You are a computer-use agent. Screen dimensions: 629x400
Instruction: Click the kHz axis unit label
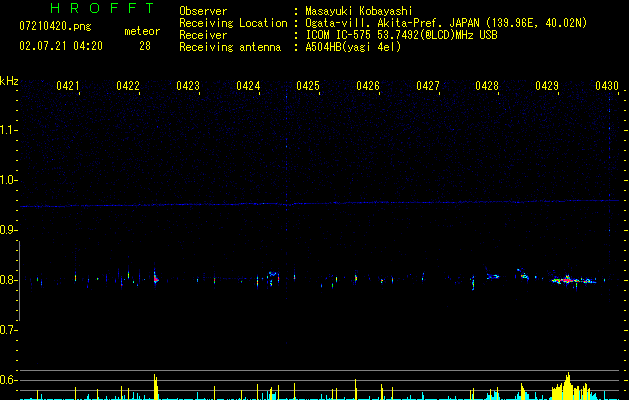[x=9, y=81]
